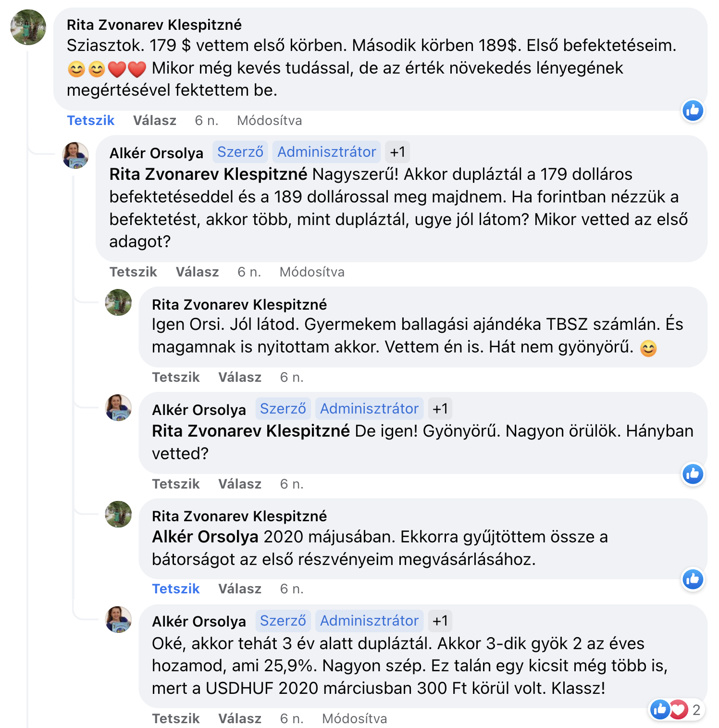Click Alkér Orsolya's avatar on the last comment
The image size is (719, 728).
(x=118, y=619)
